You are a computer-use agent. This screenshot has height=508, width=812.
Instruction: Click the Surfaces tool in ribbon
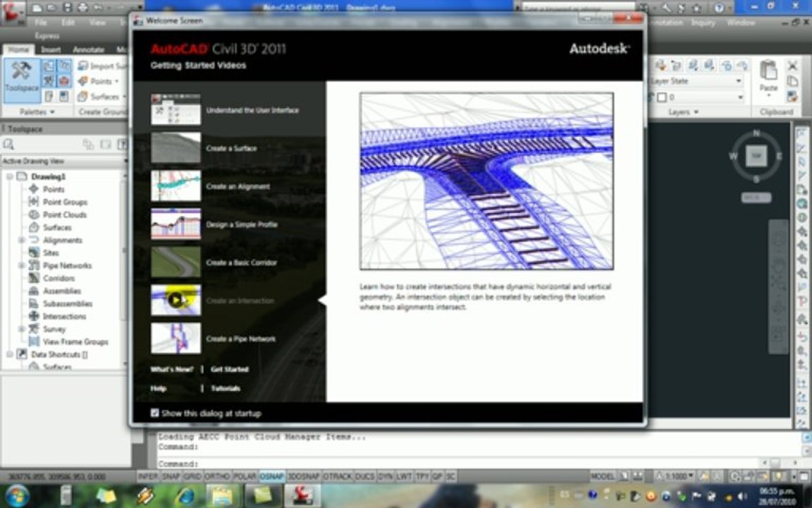click(x=101, y=97)
